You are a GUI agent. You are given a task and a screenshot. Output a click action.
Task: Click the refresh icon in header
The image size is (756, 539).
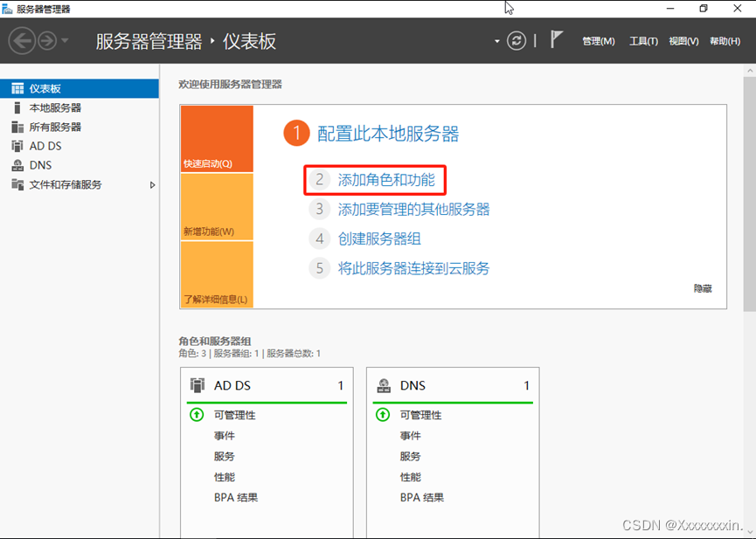pos(516,41)
